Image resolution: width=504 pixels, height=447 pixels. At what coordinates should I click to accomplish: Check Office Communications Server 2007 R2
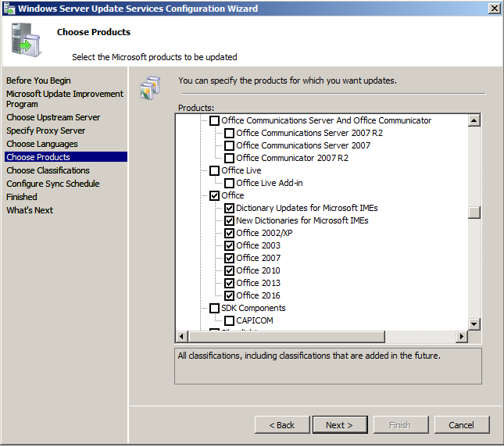pos(229,133)
